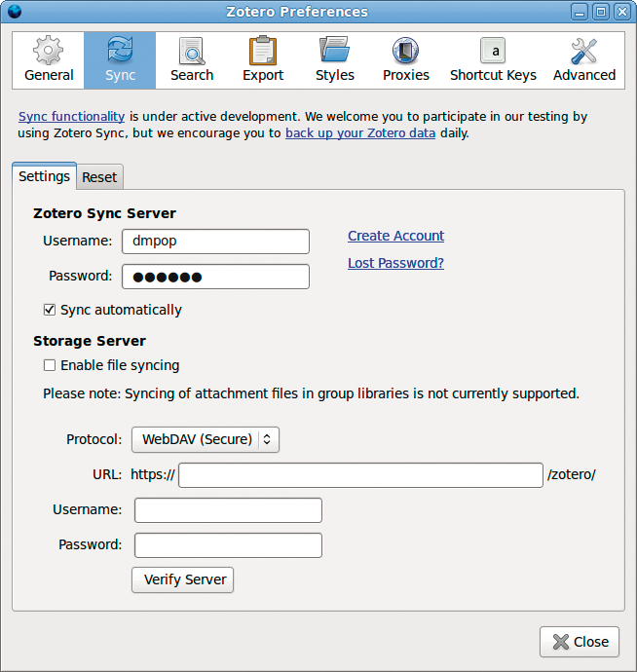Open the Create Account link
The image size is (637, 672).
point(395,236)
